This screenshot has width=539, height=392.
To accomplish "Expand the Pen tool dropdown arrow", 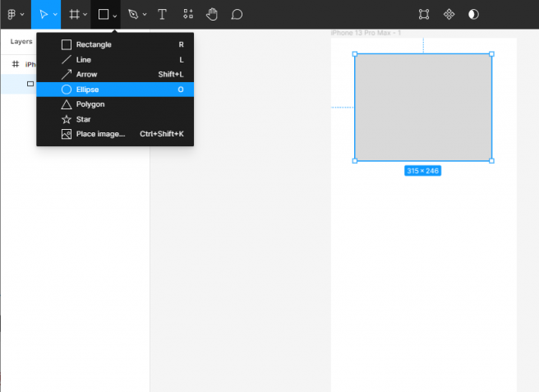I will coord(145,15).
